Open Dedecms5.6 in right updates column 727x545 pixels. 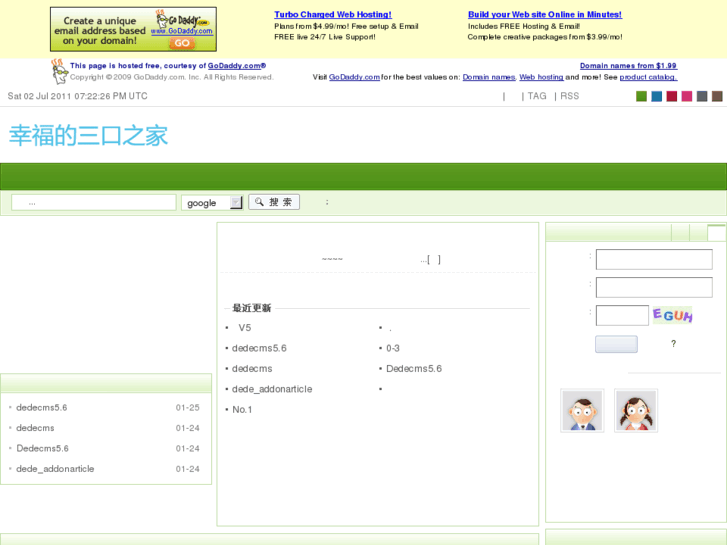(x=414, y=369)
